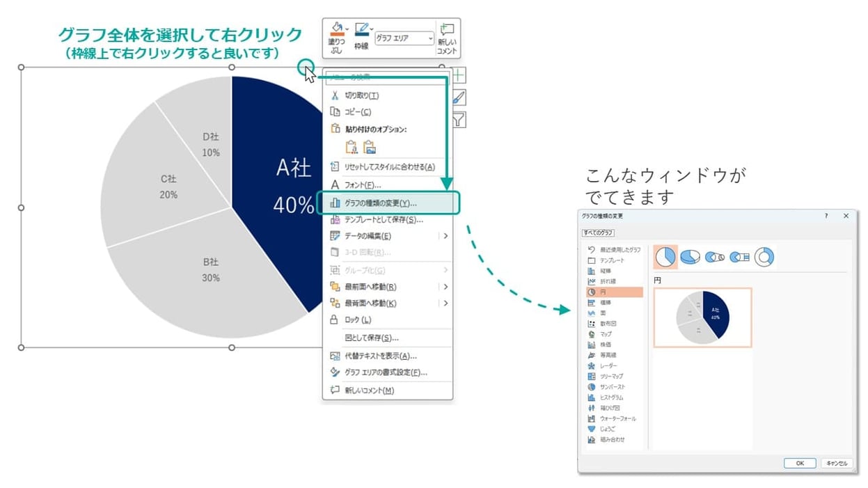Click the orange fill color swatch
Image resolution: width=868 pixels, height=488 pixels.
pyautogui.click(x=338, y=33)
